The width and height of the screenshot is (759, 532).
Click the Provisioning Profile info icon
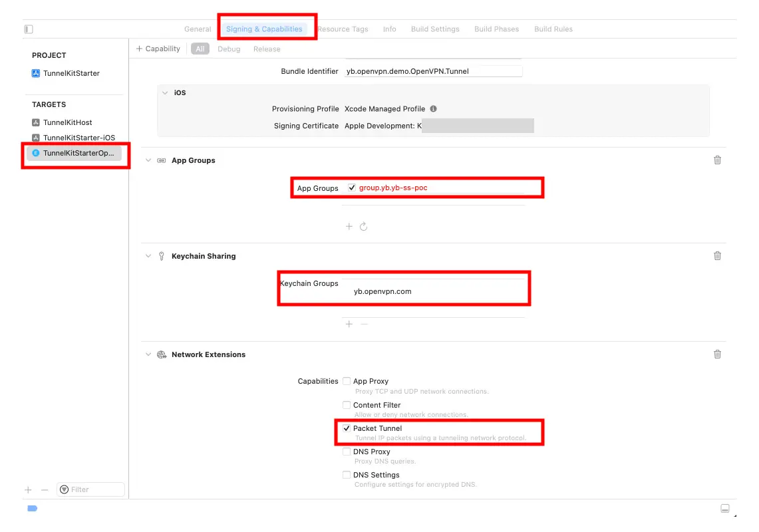[433, 109]
